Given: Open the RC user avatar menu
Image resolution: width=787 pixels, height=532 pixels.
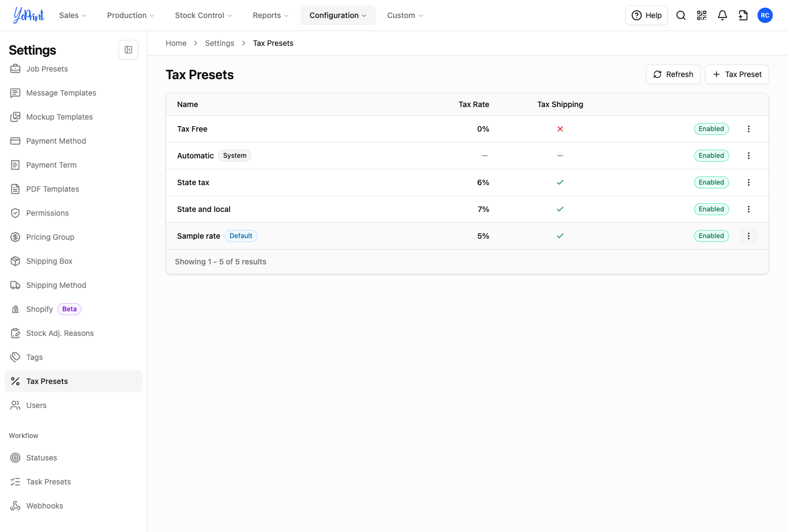Looking at the screenshot, I should click(x=765, y=15).
